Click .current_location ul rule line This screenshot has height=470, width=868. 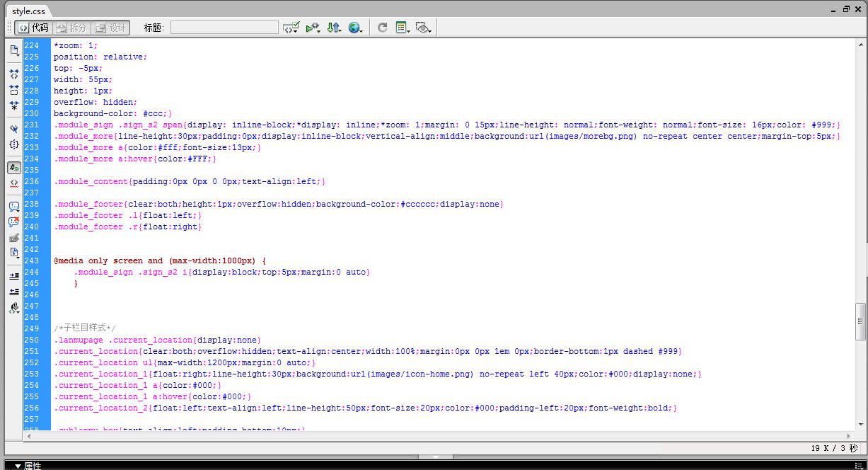pyautogui.click(x=185, y=362)
